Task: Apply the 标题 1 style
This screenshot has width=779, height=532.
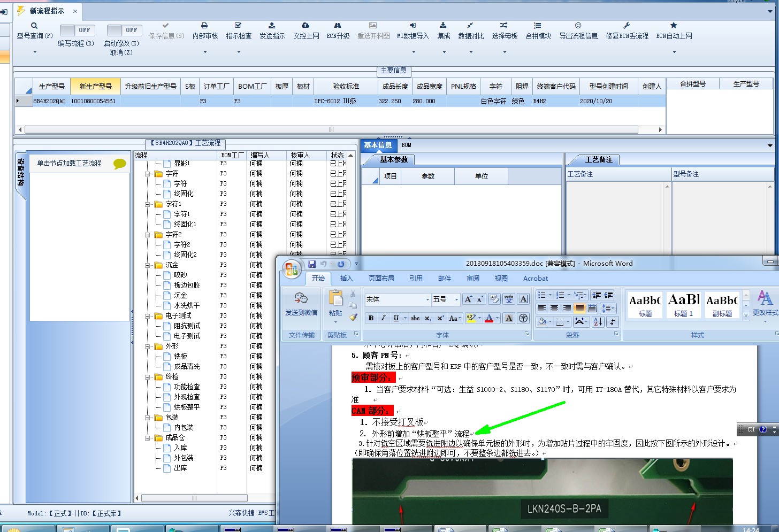Action: pos(683,305)
